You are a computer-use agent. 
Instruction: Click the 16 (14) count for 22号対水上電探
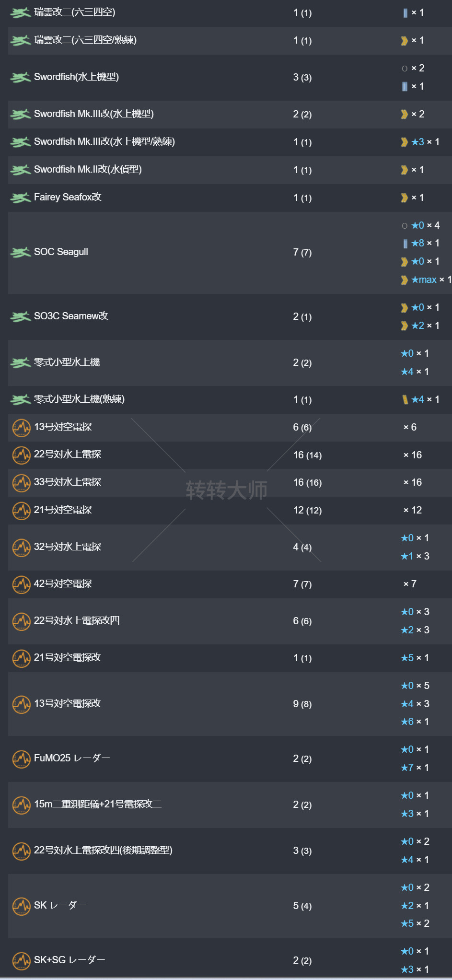tap(307, 455)
